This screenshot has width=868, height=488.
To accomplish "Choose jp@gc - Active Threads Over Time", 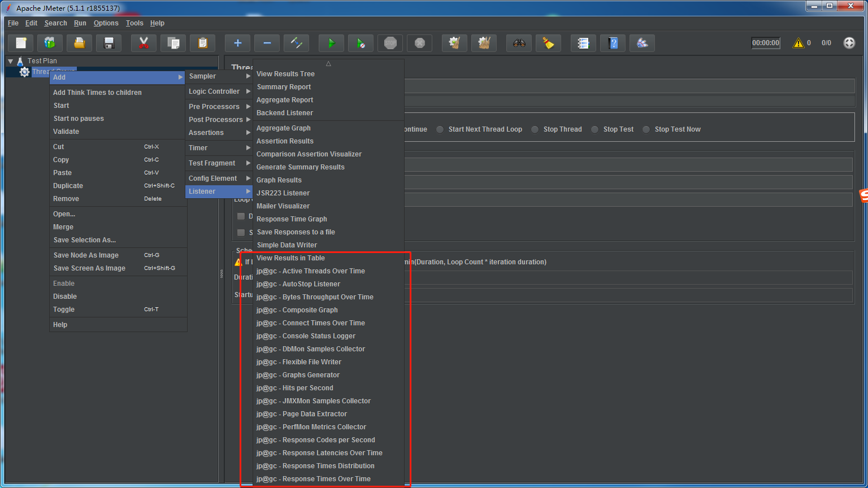I will (329, 271).
